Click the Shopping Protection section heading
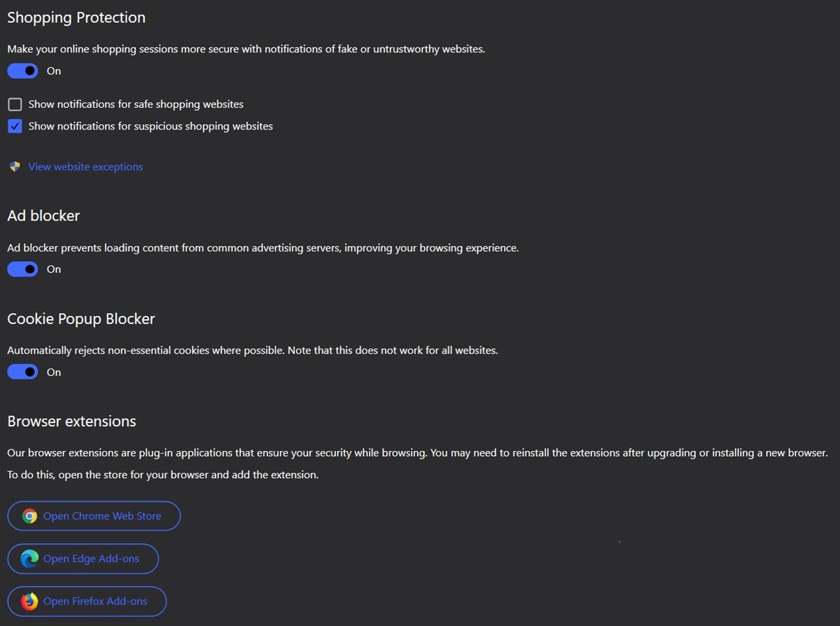Viewport: 840px width, 626px height. 76,18
